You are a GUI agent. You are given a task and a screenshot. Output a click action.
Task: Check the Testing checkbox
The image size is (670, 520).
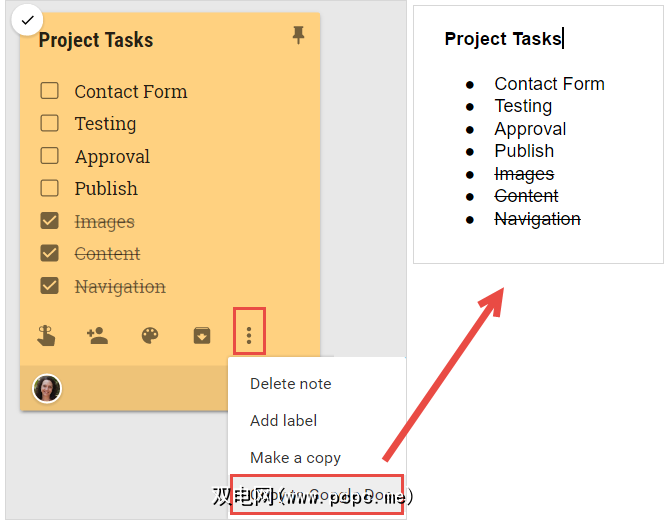click(49, 124)
